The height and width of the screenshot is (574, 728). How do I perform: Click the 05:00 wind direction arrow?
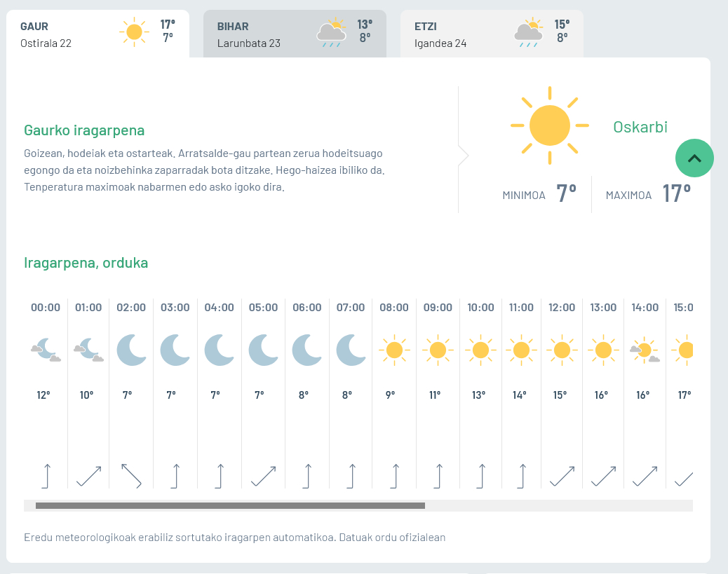[263, 475]
